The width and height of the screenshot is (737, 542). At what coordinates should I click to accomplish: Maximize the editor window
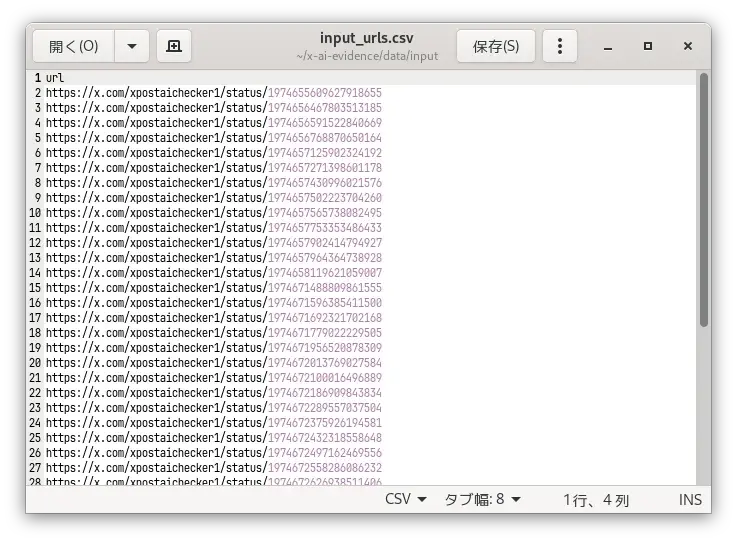click(x=648, y=46)
